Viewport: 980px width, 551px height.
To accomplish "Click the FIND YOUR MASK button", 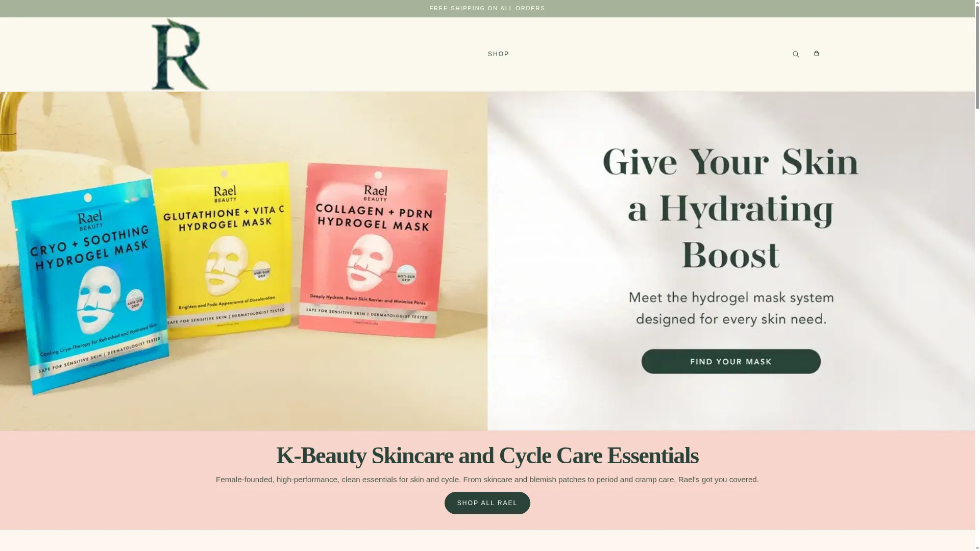I will [x=731, y=362].
